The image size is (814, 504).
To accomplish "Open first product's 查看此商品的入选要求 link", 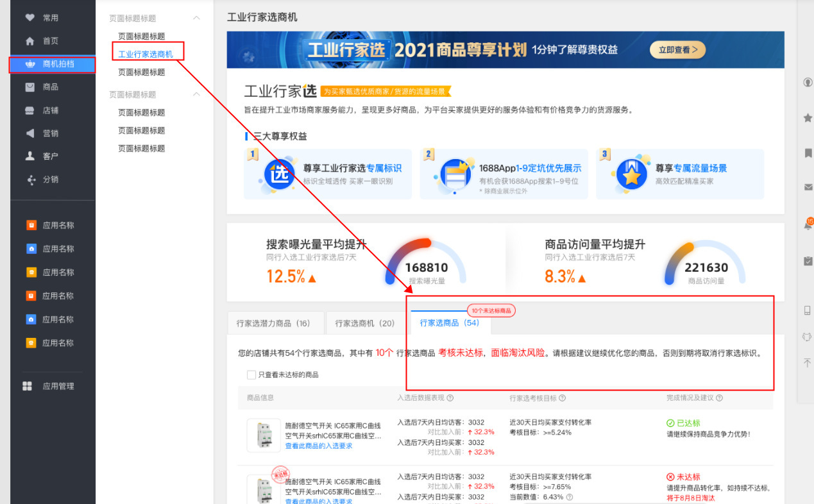I will (318, 446).
